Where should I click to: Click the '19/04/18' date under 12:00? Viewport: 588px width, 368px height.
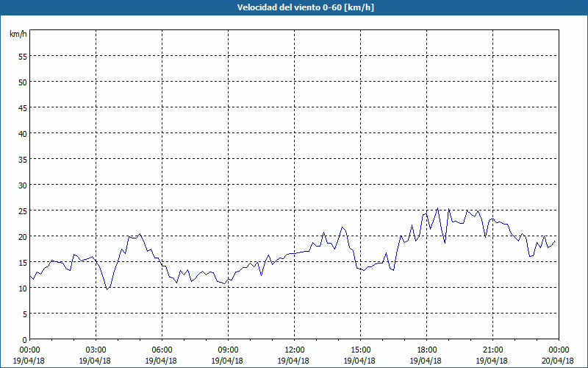[293, 361]
